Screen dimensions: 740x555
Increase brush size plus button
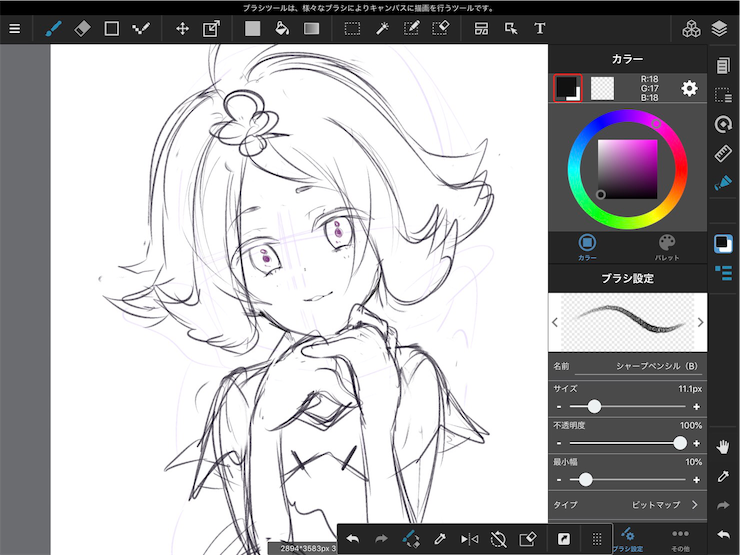[697, 407]
